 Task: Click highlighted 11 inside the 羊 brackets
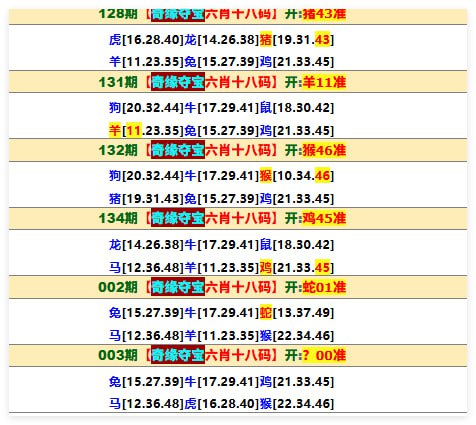pos(134,130)
